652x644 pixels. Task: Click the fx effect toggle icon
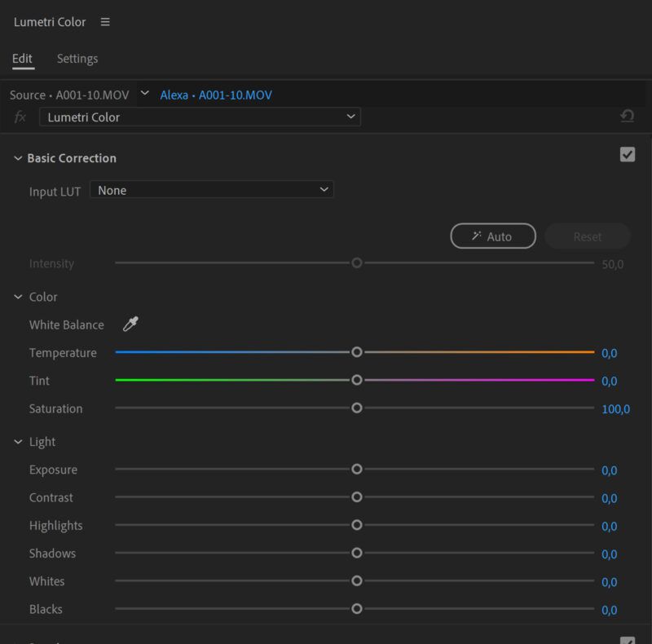(20, 117)
